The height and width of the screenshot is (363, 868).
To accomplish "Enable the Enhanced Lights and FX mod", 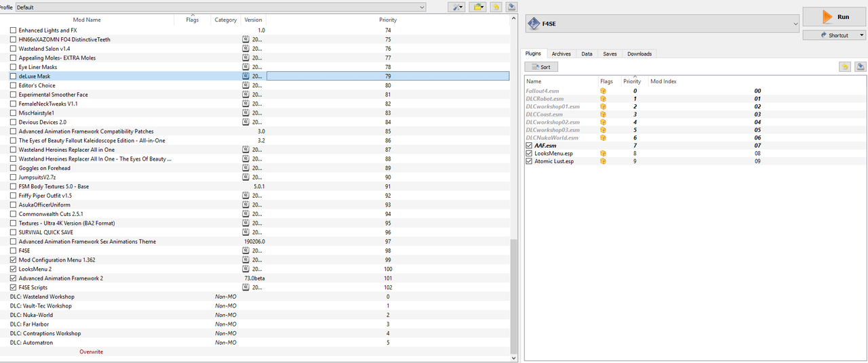I will pos(13,30).
